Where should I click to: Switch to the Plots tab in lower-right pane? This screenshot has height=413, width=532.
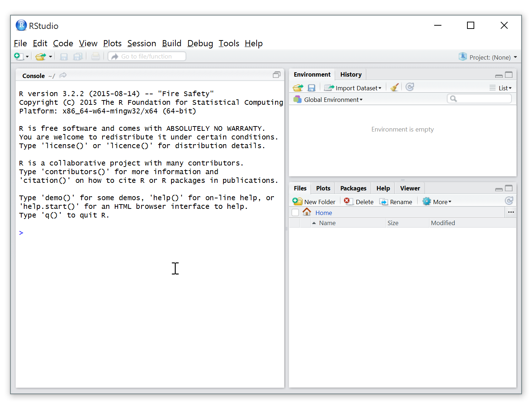coord(323,188)
